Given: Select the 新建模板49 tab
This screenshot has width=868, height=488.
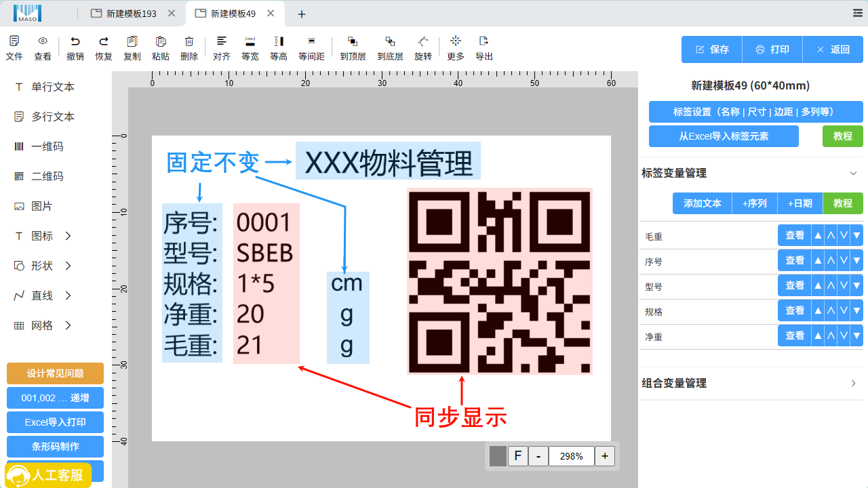Looking at the screenshot, I should coord(233,14).
